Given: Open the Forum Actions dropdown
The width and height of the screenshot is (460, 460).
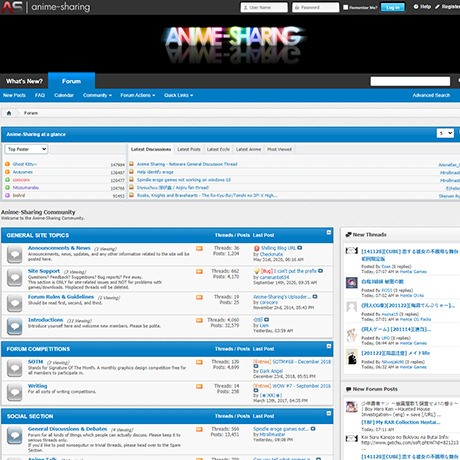Looking at the screenshot, I should point(138,95).
